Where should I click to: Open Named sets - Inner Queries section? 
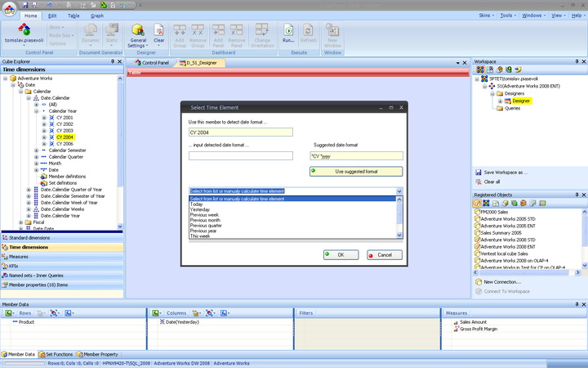click(x=62, y=276)
